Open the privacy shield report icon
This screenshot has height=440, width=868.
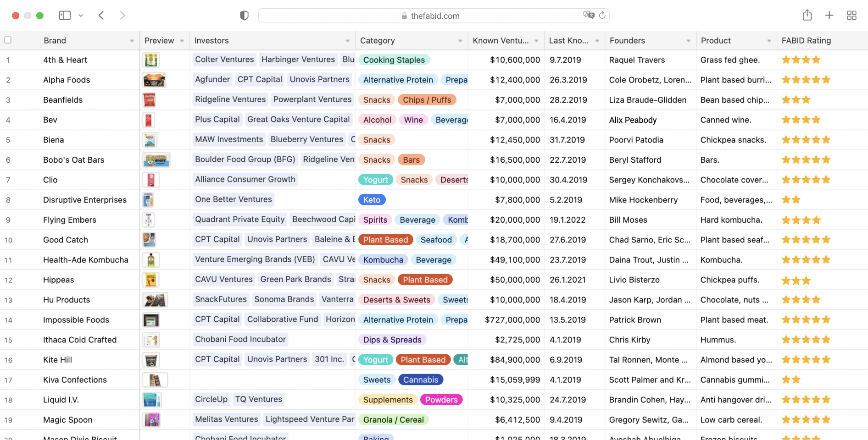coord(245,16)
